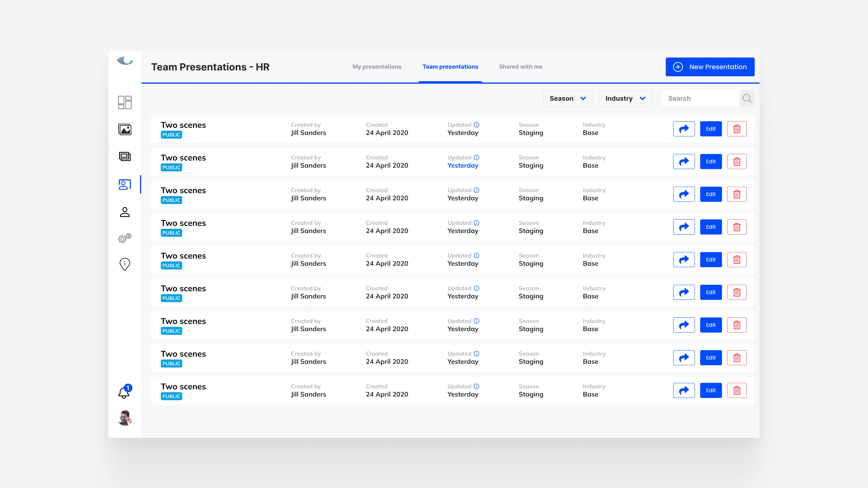The height and width of the screenshot is (488, 868).
Task: Click the blue highlighted Yesterday text
Action: point(463,165)
